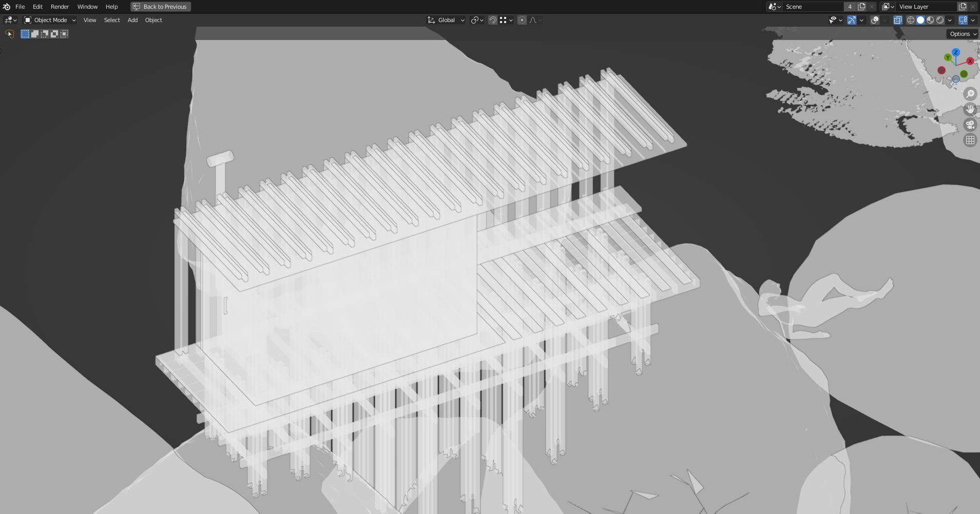Open the view layer browse dropdown
Viewport: 980px width, 514px height.
(888, 7)
